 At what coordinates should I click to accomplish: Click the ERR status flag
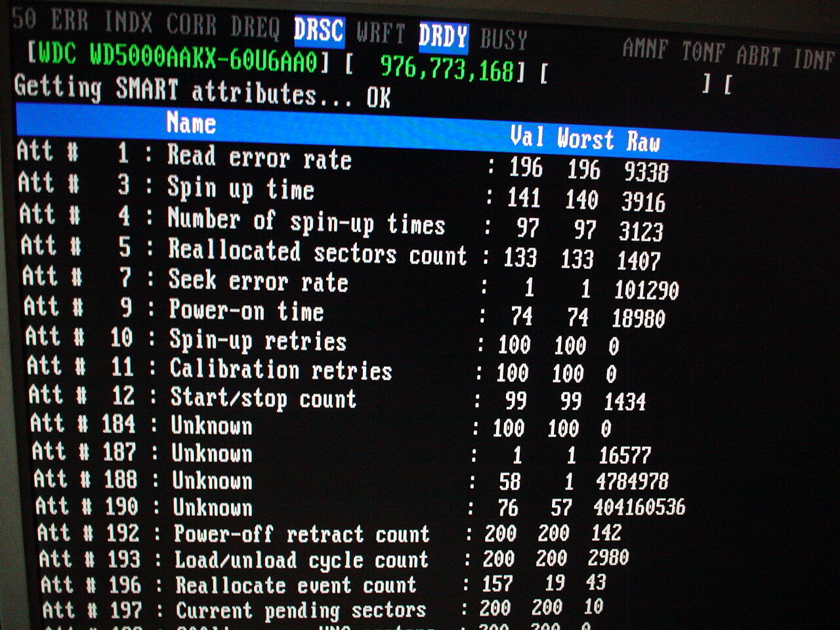tap(69, 21)
